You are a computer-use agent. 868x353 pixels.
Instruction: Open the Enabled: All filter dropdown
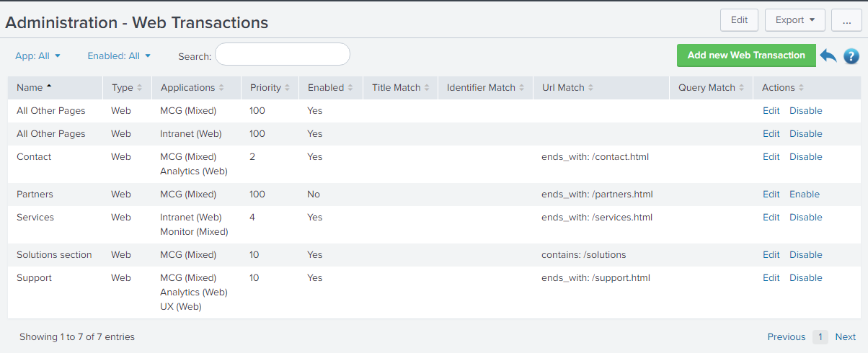pyautogui.click(x=119, y=55)
